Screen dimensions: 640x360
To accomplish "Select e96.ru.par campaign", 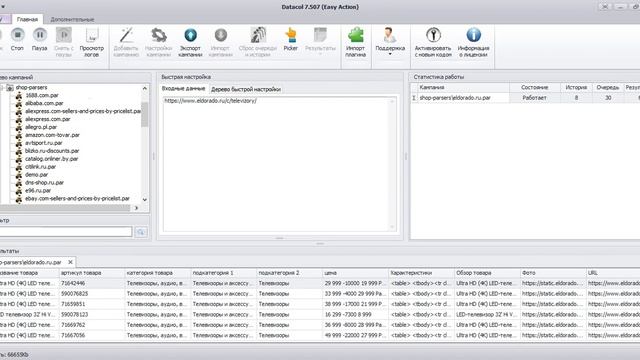I will pyautogui.click(x=38, y=190).
